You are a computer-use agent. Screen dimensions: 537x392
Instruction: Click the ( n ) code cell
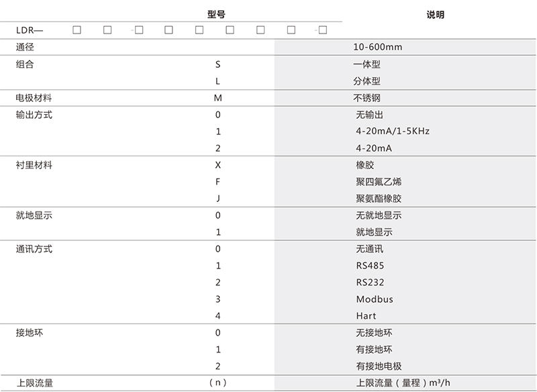[x=217, y=383]
